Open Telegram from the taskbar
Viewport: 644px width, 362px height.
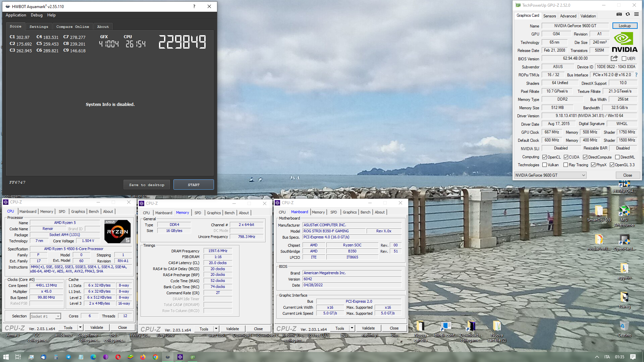pos(68,357)
